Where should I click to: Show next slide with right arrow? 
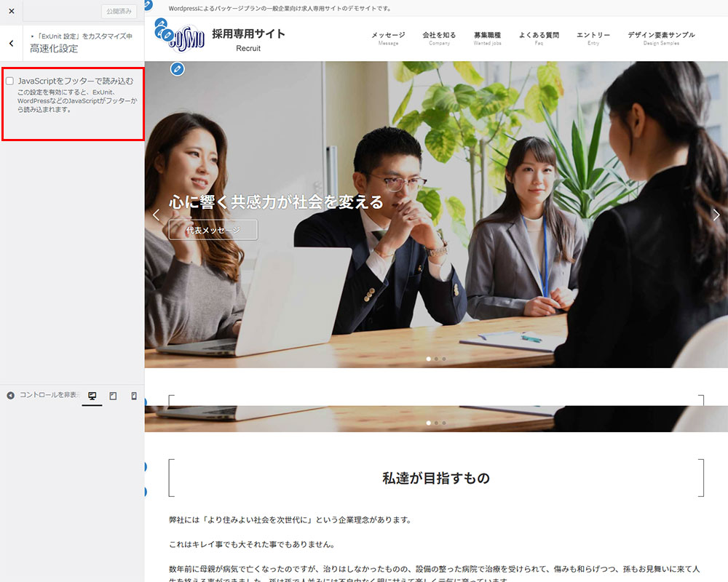point(716,215)
